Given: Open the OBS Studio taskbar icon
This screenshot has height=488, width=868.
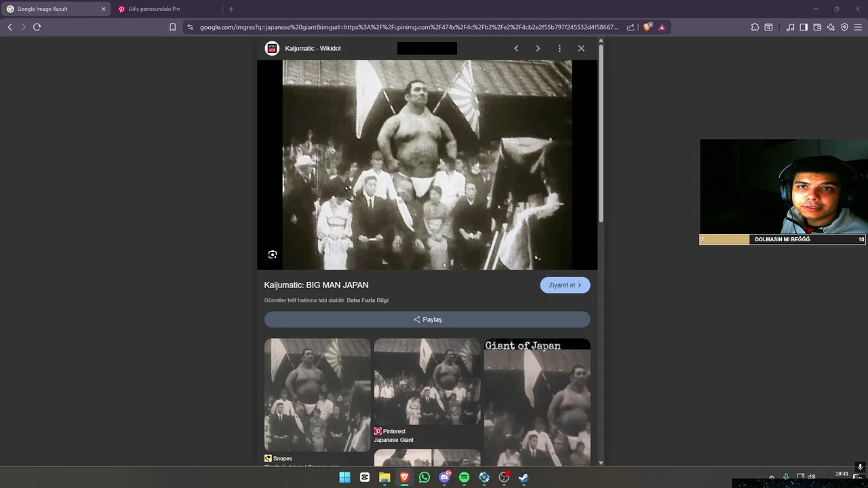Looking at the screenshot, I should pyautogui.click(x=504, y=477).
